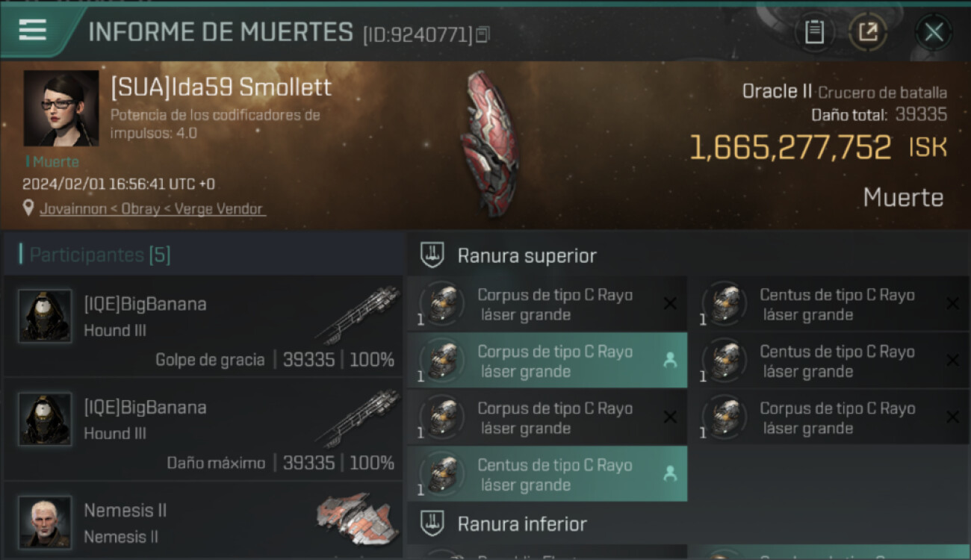Viewport: 971px width, 560px height.
Task: Open the Jovainnon < Obray < Verge Vendor location link
Action: 152,209
